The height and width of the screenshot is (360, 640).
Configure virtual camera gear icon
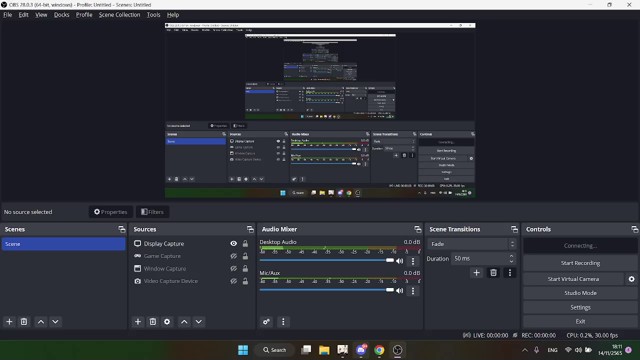(631, 279)
